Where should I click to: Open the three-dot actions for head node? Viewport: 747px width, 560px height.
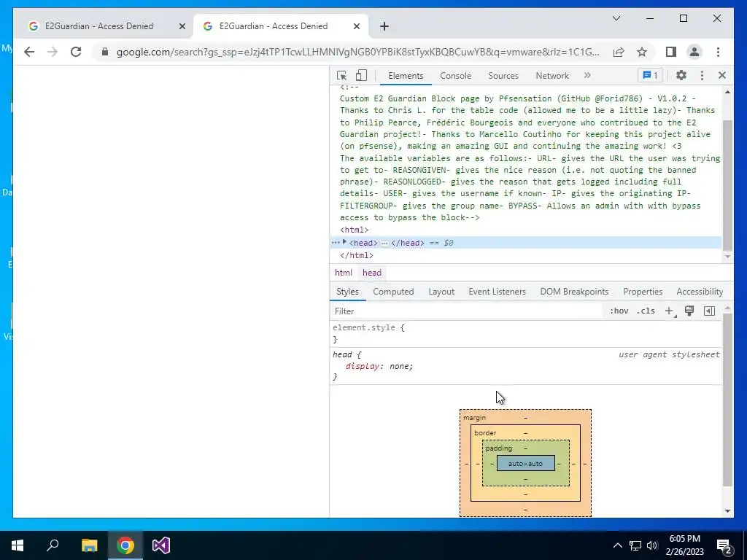point(336,243)
